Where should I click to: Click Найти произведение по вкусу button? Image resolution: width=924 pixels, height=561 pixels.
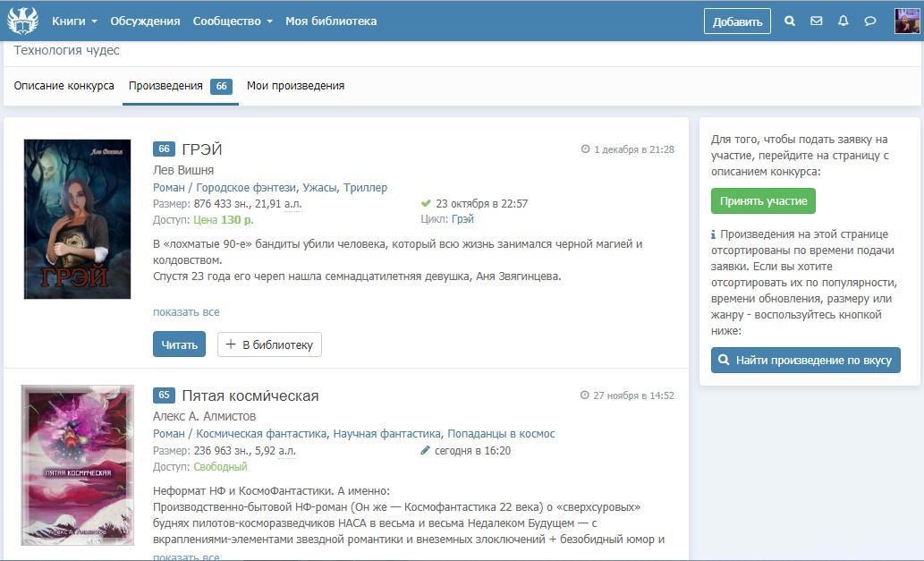tap(805, 361)
